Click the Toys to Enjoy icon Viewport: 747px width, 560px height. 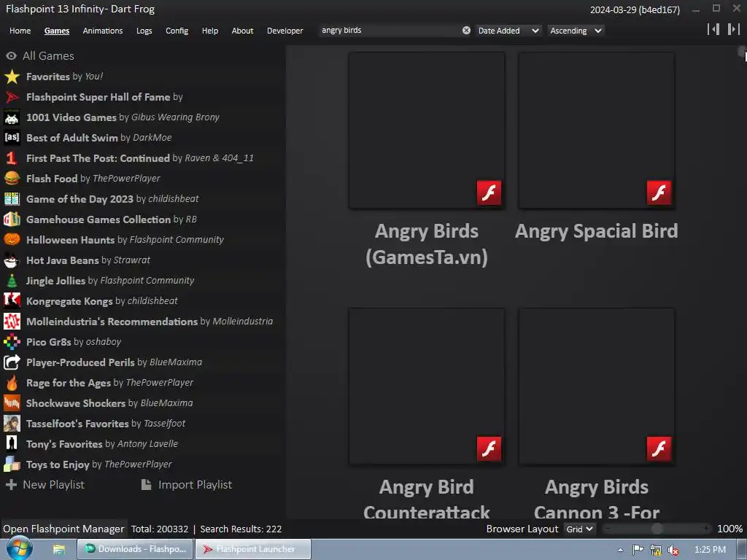click(12, 464)
